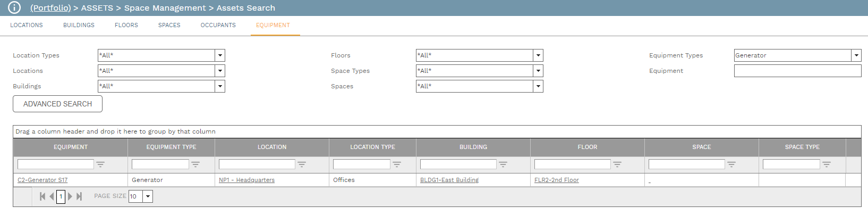This screenshot has height=215, width=868.
Task: Open the C2-Generator S17 equipment link
Action: (x=42, y=180)
